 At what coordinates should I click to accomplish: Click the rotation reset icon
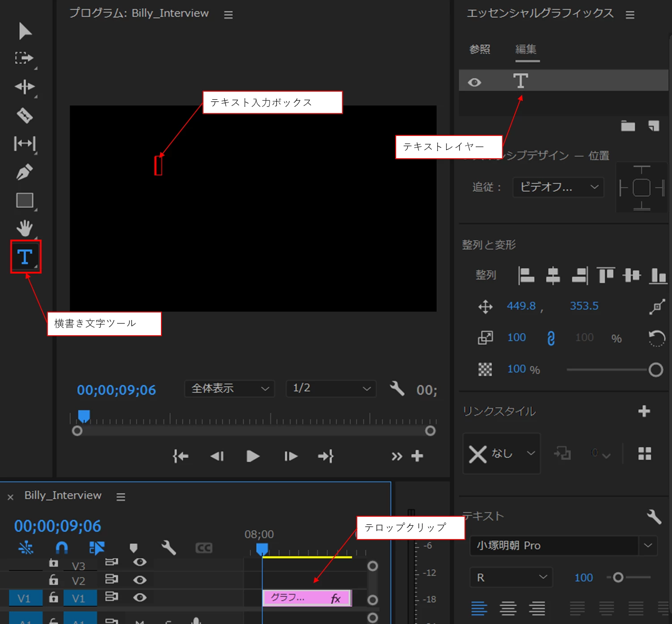click(x=657, y=338)
